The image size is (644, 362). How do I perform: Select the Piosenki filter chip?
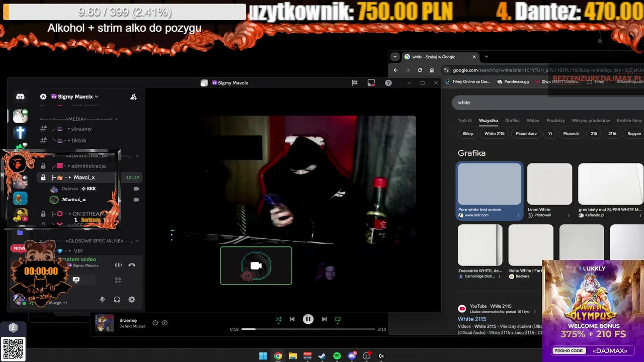click(x=572, y=134)
